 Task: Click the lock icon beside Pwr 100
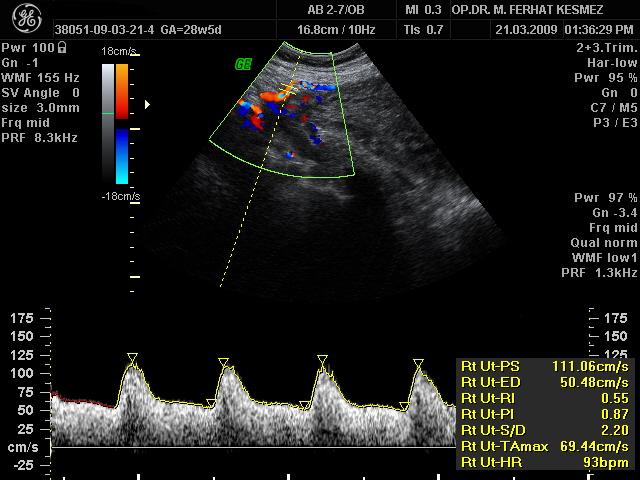[63, 47]
